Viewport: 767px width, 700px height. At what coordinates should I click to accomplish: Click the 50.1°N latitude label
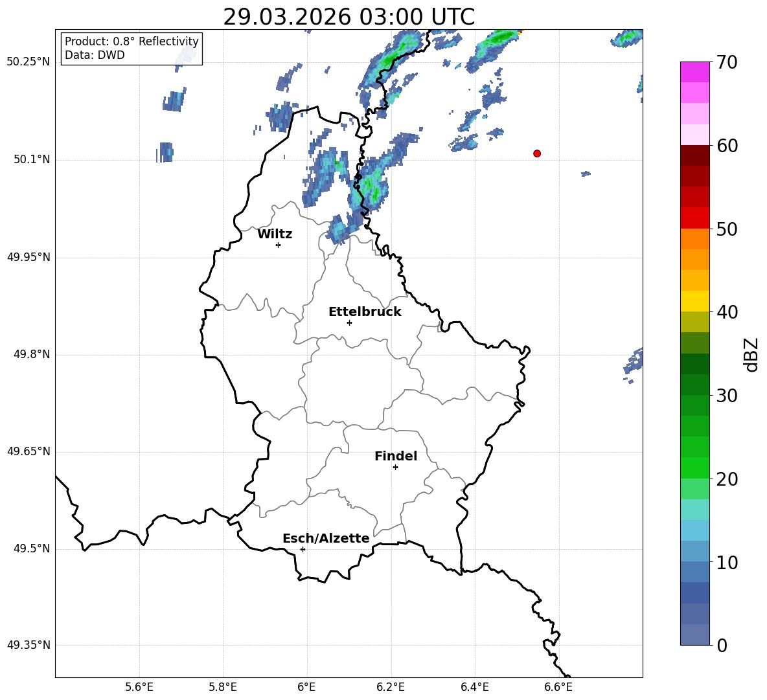tap(32, 159)
